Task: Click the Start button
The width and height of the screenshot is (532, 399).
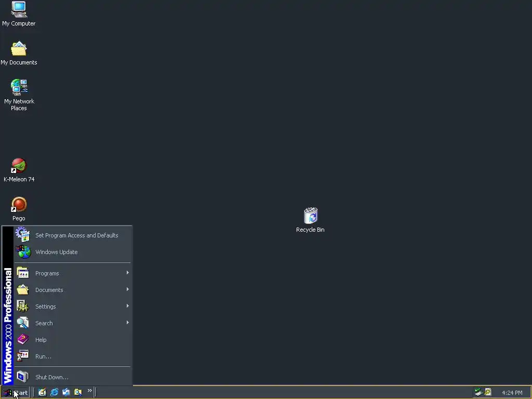Action: point(15,393)
